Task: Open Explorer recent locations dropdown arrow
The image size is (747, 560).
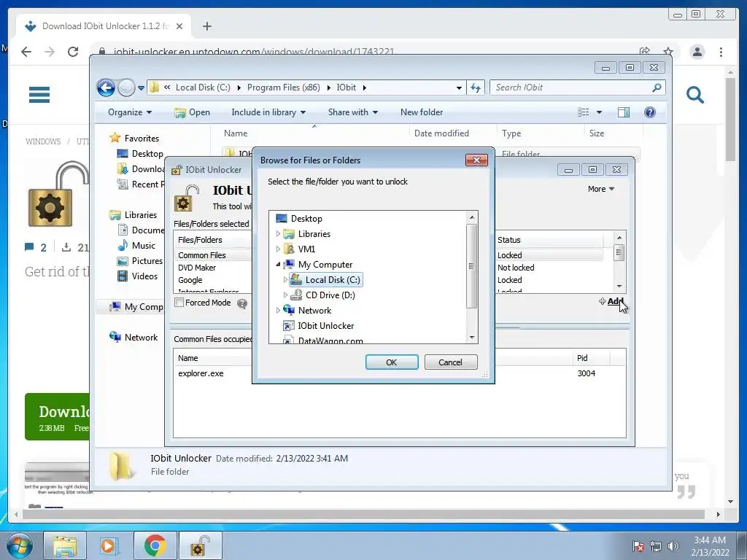Action: pos(141,88)
